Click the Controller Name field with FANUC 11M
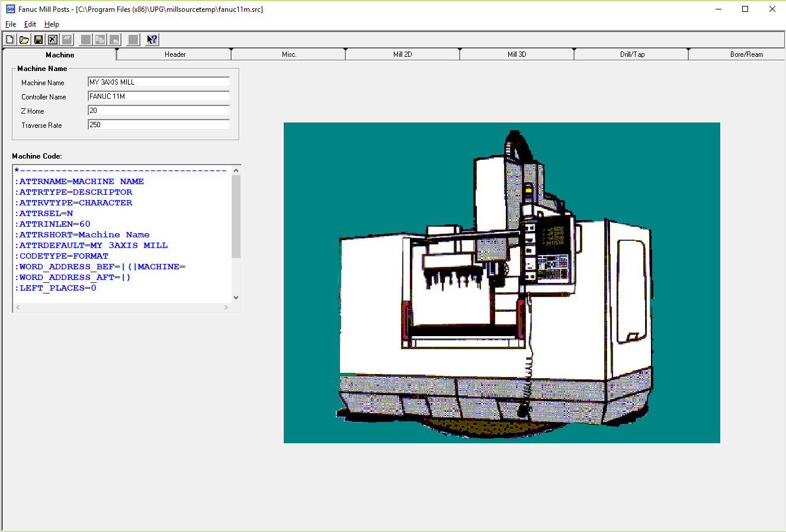Image resolution: width=786 pixels, height=532 pixels. click(x=158, y=96)
